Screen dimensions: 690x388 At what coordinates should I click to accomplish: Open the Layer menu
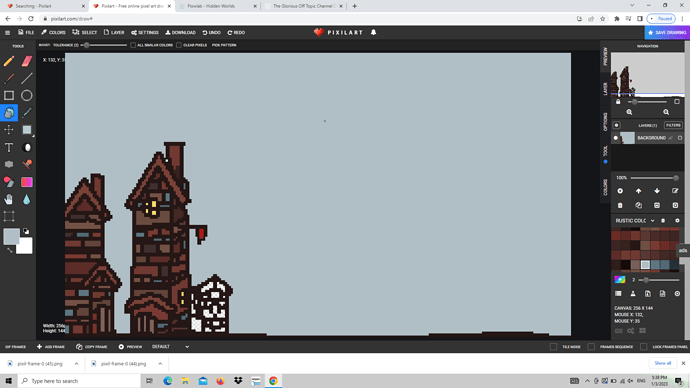[x=114, y=33]
